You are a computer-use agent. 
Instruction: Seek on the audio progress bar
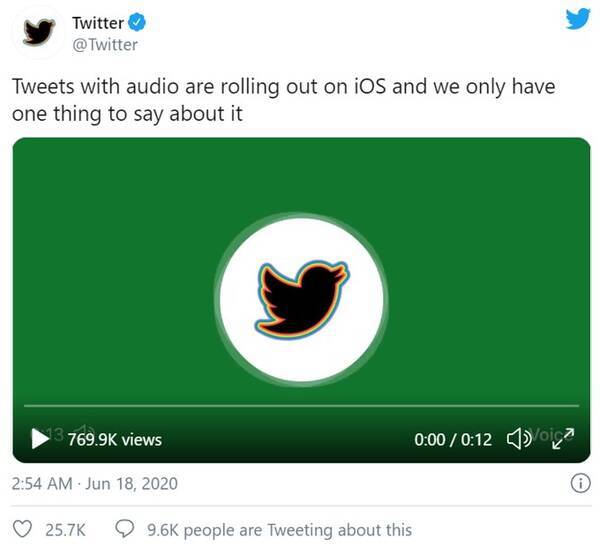pyautogui.click(x=300, y=405)
